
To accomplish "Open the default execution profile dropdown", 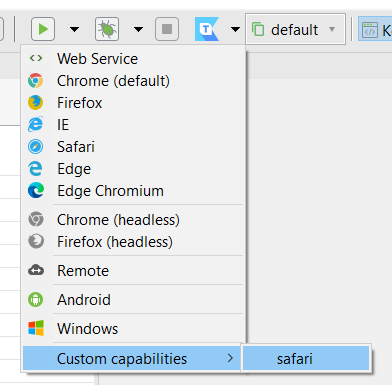I will 295,29.
